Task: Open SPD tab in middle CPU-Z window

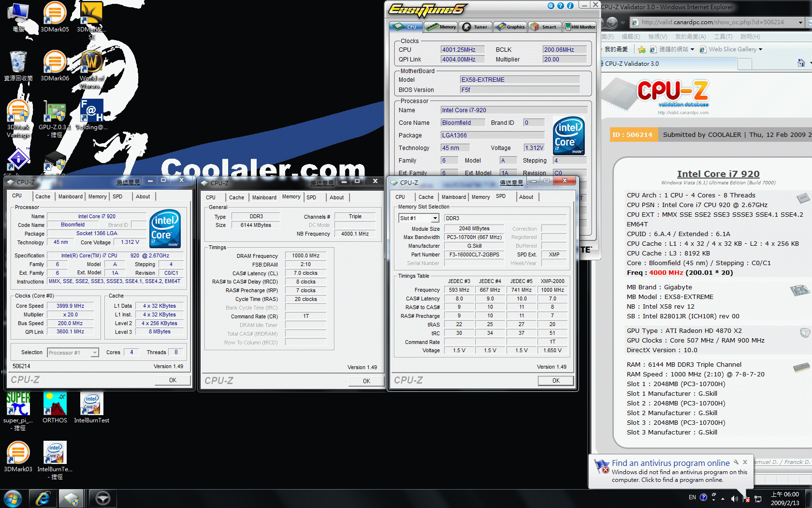Action: pyautogui.click(x=311, y=197)
